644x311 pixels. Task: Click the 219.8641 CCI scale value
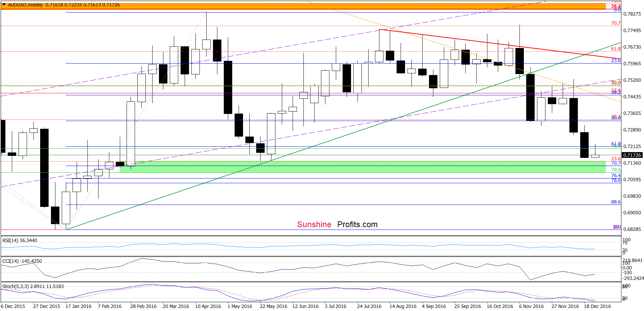pos(633,260)
